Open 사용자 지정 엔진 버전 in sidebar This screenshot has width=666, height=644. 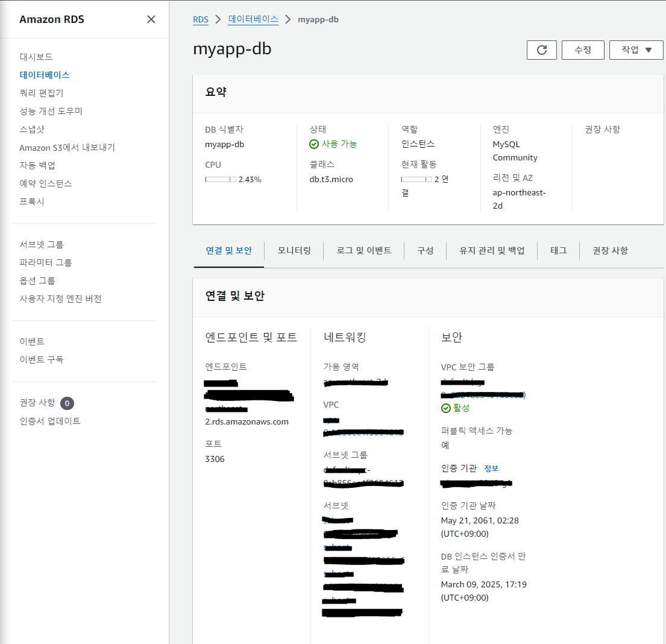60,299
